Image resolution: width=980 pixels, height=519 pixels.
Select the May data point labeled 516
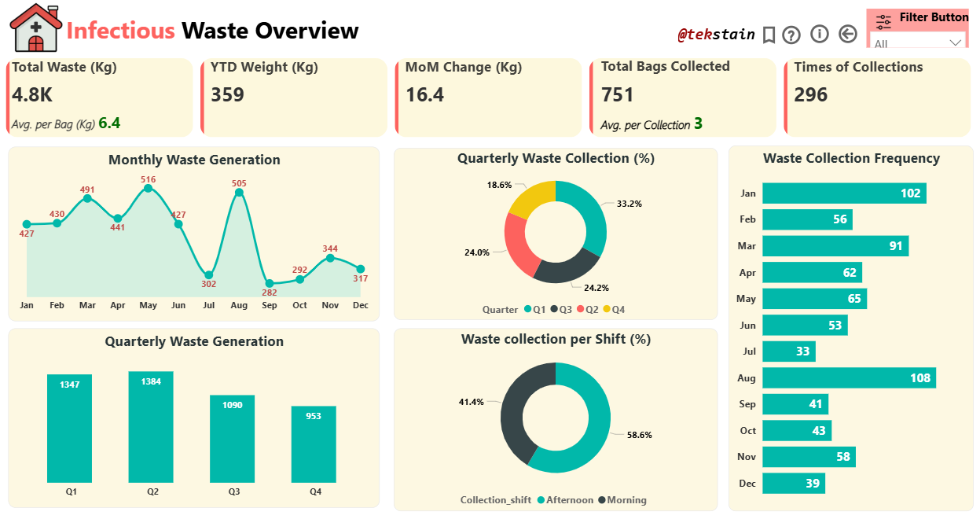pos(148,189)
